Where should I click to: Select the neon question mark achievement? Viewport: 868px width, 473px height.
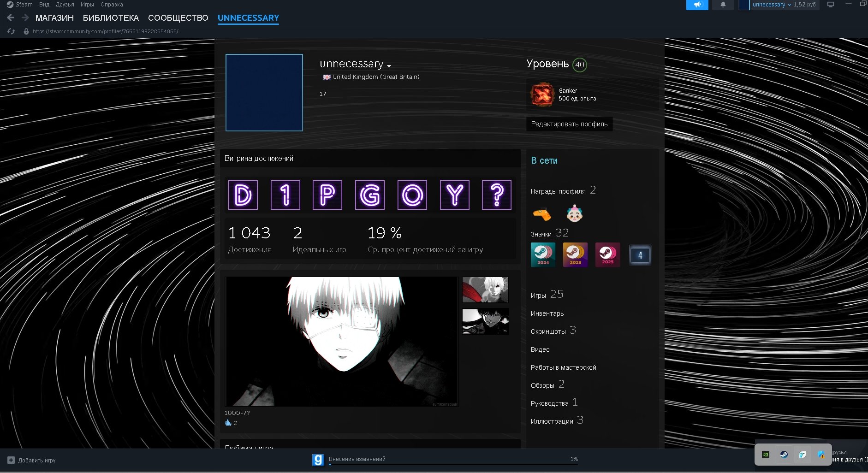(497, 195)
